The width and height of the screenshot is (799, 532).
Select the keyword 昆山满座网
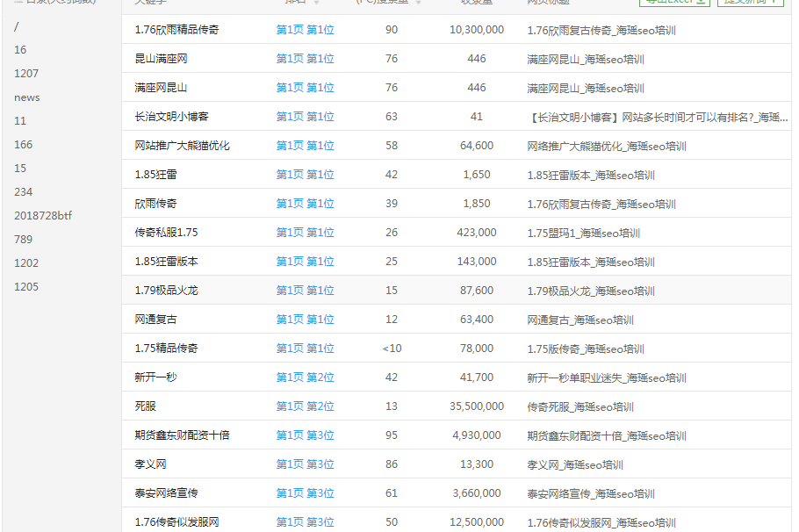(x=161, y=59)
